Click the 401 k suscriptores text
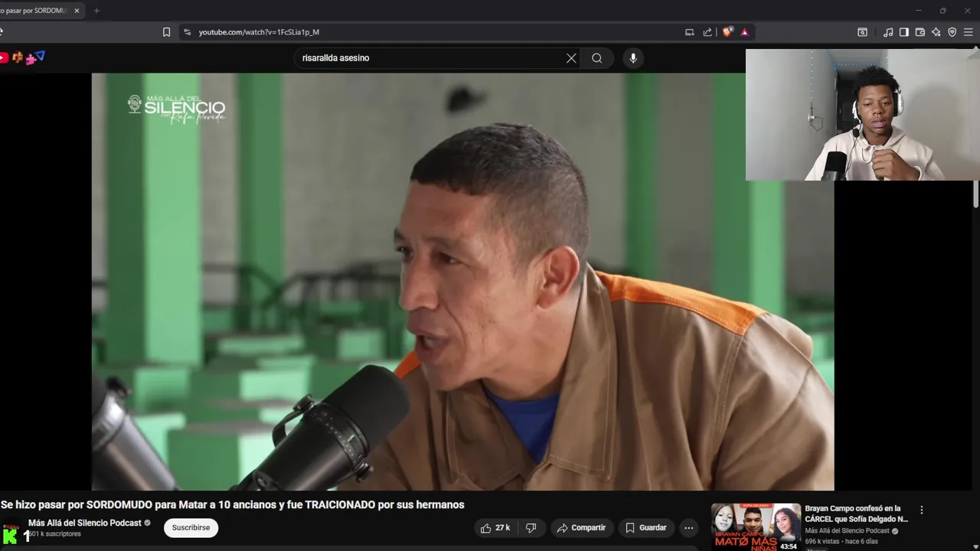The width and height of the screenshot is (980, 551). 55,534
